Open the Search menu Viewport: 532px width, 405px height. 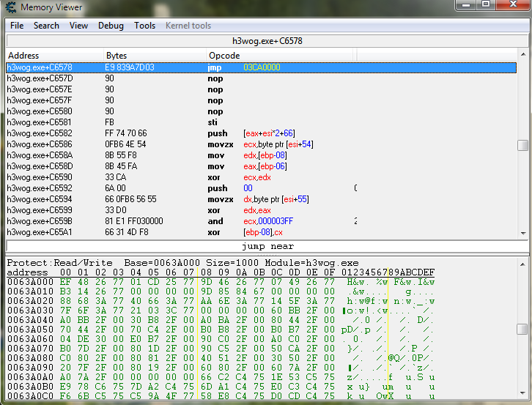(x=46, y=26)
